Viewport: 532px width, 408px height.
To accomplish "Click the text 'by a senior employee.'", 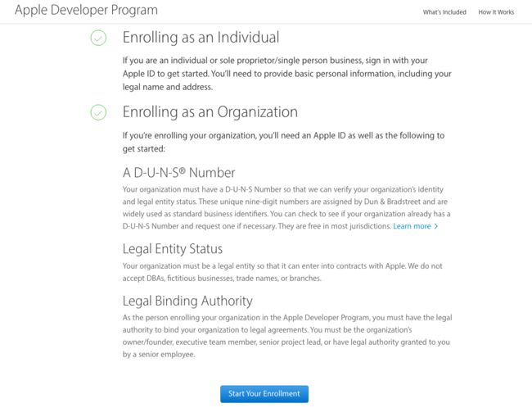I will (x=159, y=354).
